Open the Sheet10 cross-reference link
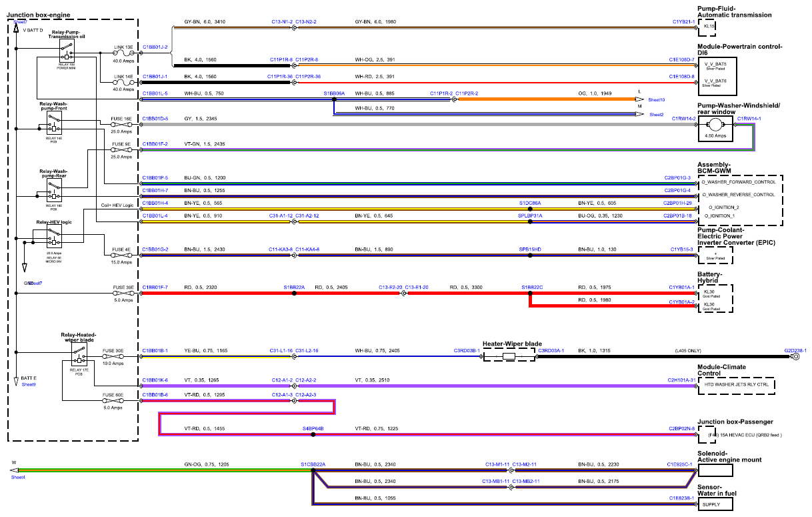Image resolution: width=812 pixels, height=517 pixels. tap(656, 100)
